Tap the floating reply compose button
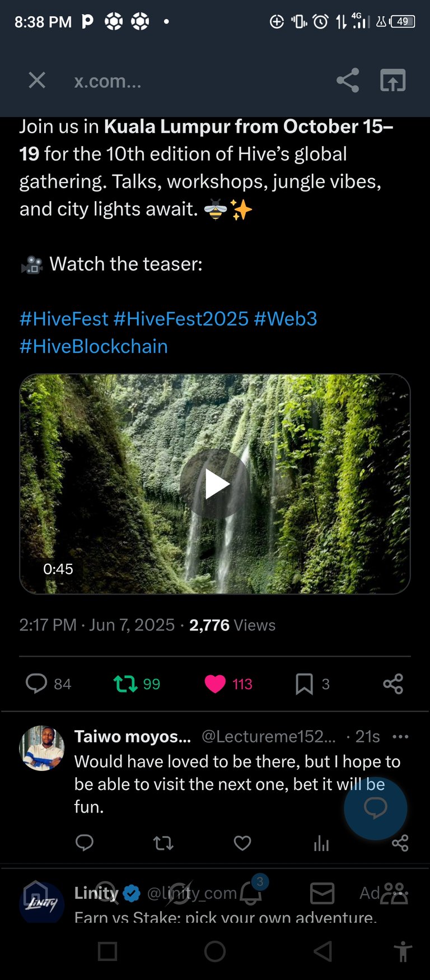Image resolution: width=430 pixels, height=980 pixels. (x=376, y=808)
